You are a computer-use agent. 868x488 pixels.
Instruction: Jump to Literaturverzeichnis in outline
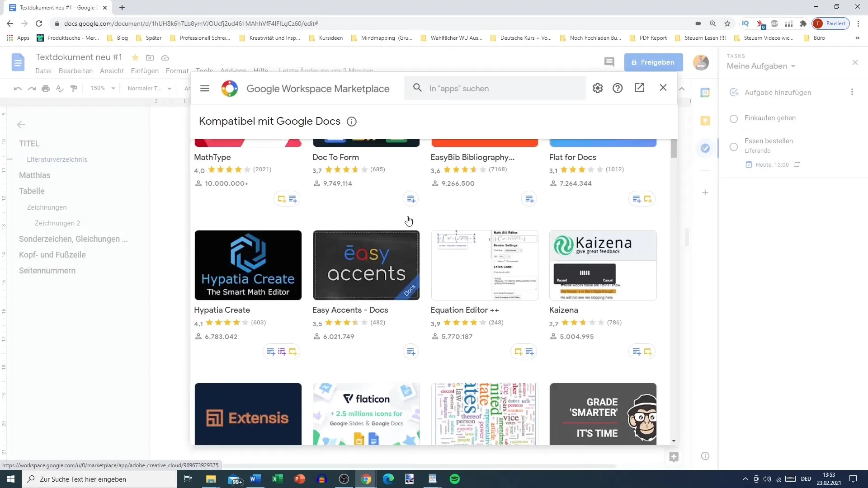[57, 160]
